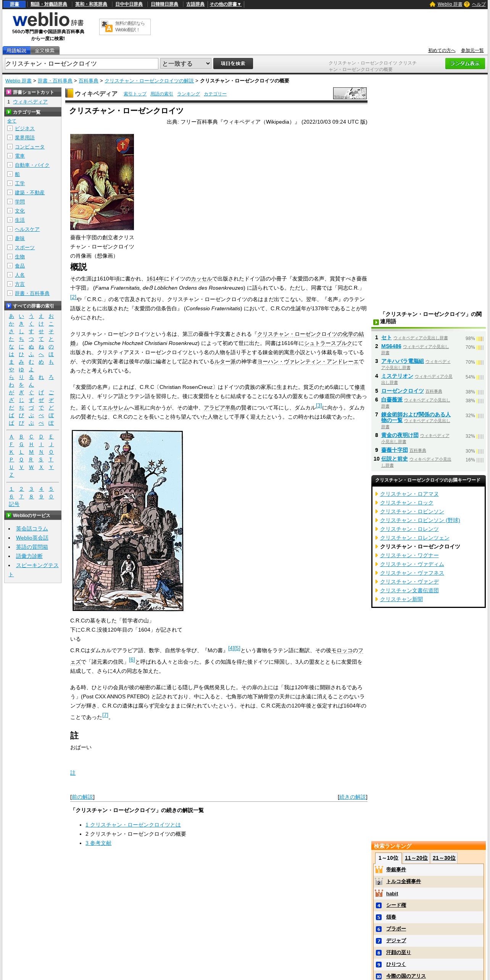490x980 pixels.
Task: Open the 古語辞典 menu item
Action: tap(195, 4)
